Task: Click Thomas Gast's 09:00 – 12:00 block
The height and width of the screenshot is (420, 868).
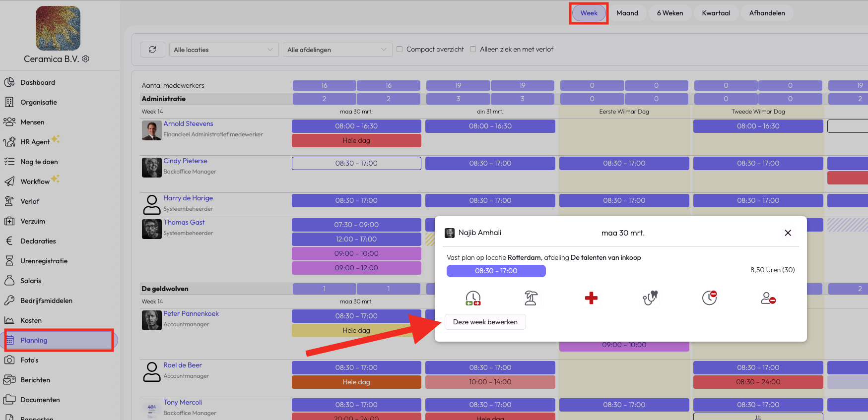Action: click(x=356, y=268)
